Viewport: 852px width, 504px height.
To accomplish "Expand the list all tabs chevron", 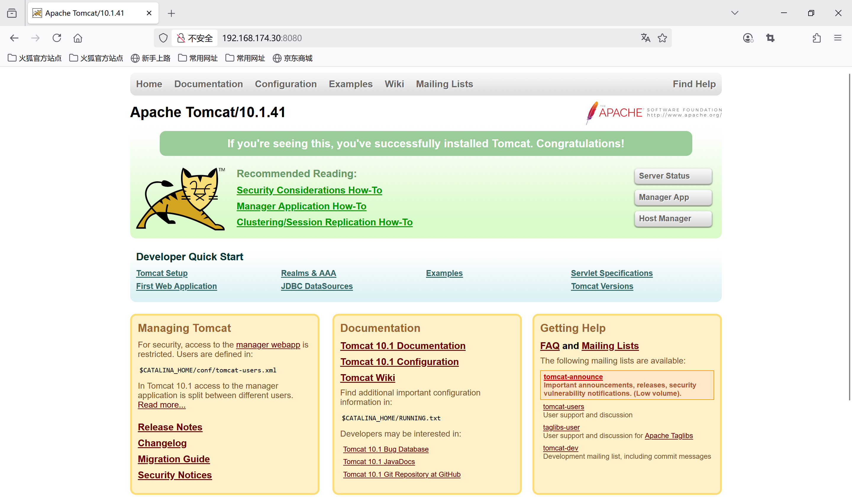I will point(735,13).
